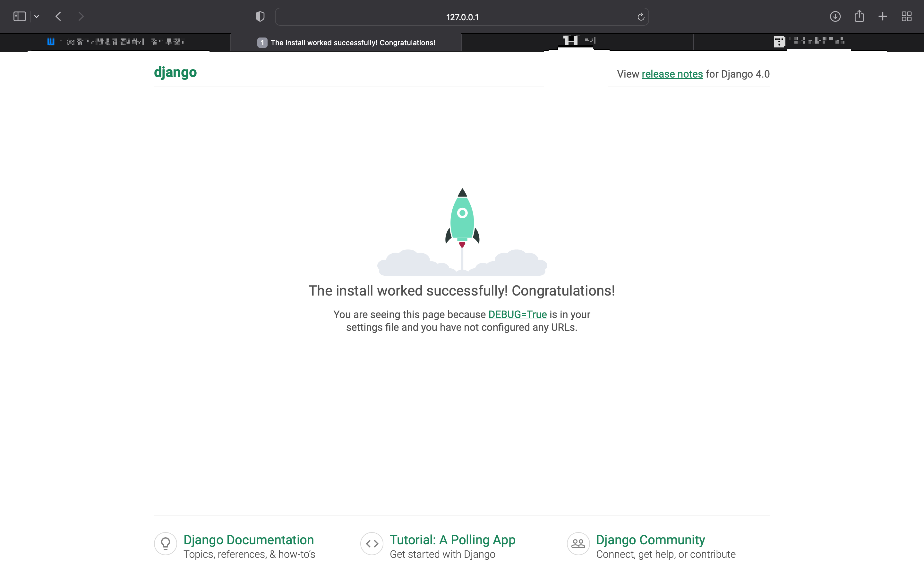This screenshot has width=924, height=577.
Task: Show downloads list
Action: pos(835,16)
